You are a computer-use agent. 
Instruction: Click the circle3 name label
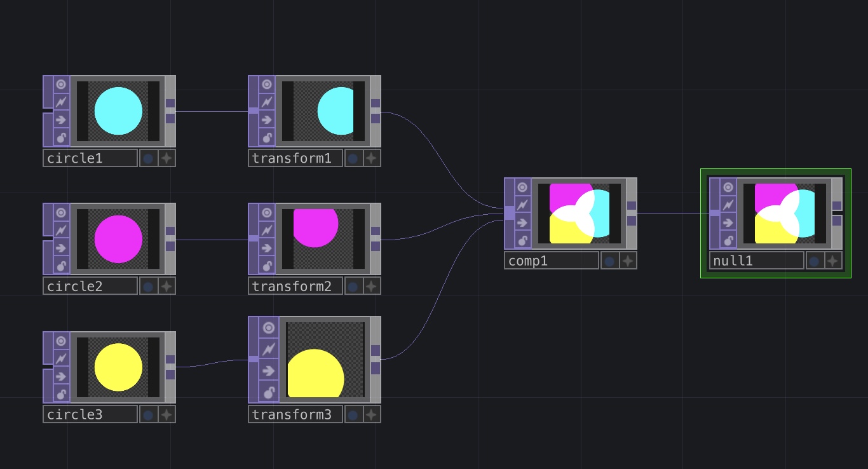(x=90, y=414)
